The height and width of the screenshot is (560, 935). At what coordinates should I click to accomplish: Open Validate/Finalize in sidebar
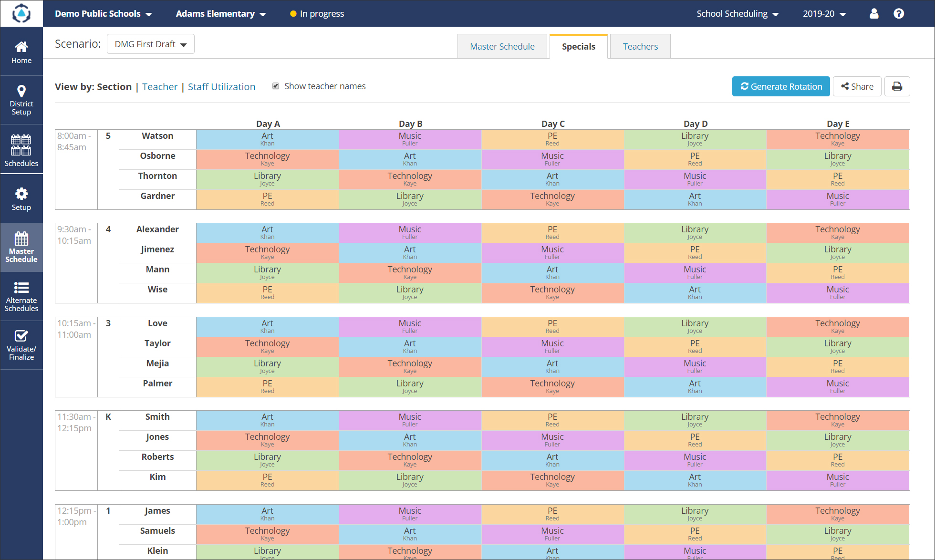(21, 344)
